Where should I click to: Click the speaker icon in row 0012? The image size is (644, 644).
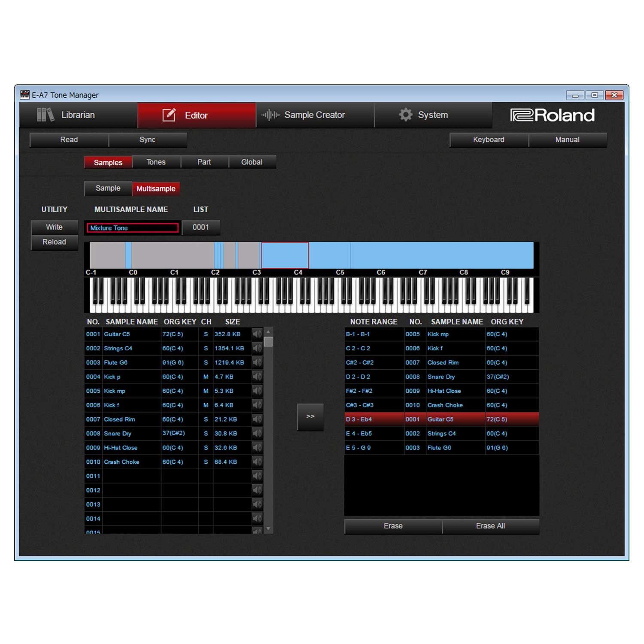[257, 490]
